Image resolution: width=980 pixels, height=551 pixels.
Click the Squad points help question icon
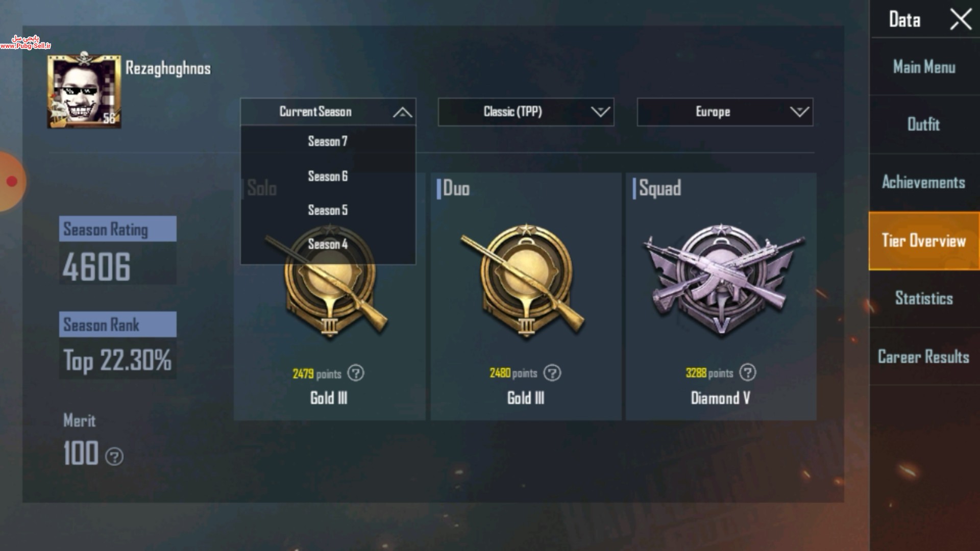click(x=748, y=372)
